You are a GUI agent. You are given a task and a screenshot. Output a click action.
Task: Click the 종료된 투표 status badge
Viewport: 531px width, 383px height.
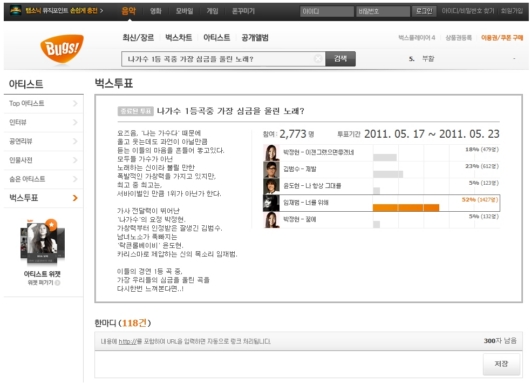[x=135, y=111]
